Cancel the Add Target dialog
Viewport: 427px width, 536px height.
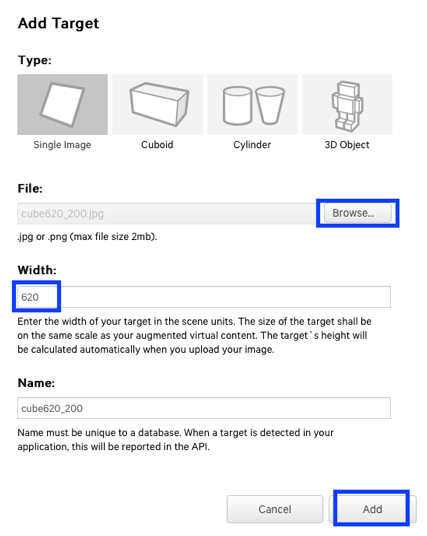pyautogui.click(x=275, y=509)
